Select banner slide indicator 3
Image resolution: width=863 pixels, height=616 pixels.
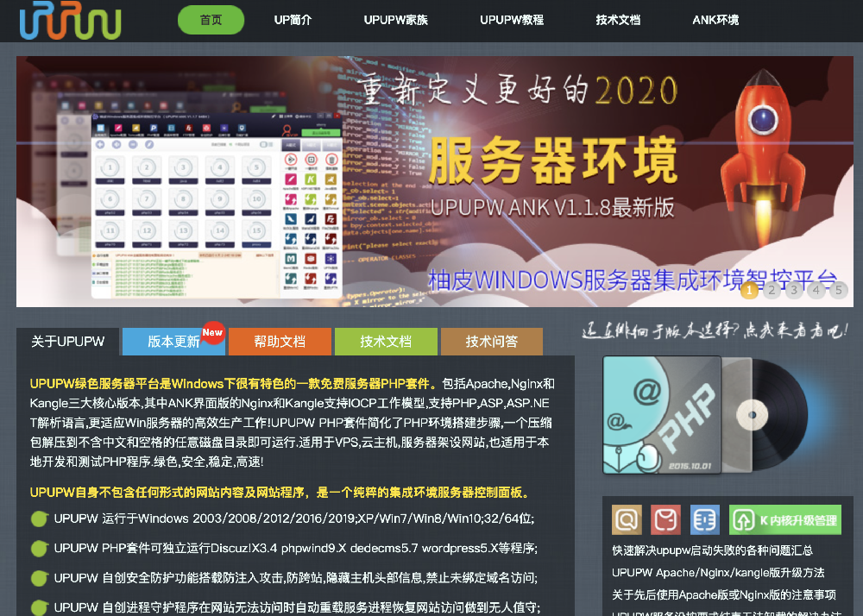[x=794, y=290]
